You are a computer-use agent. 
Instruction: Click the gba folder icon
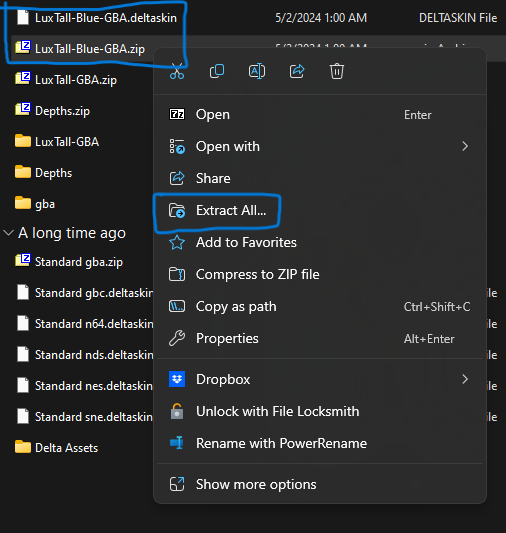(x=23, y=203)
